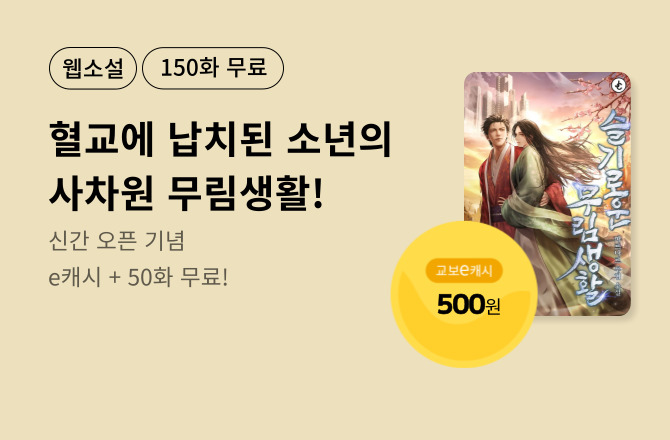Click the 사차원 무림생활! headline line
This screenshot has width=670, height=440.
186,193
